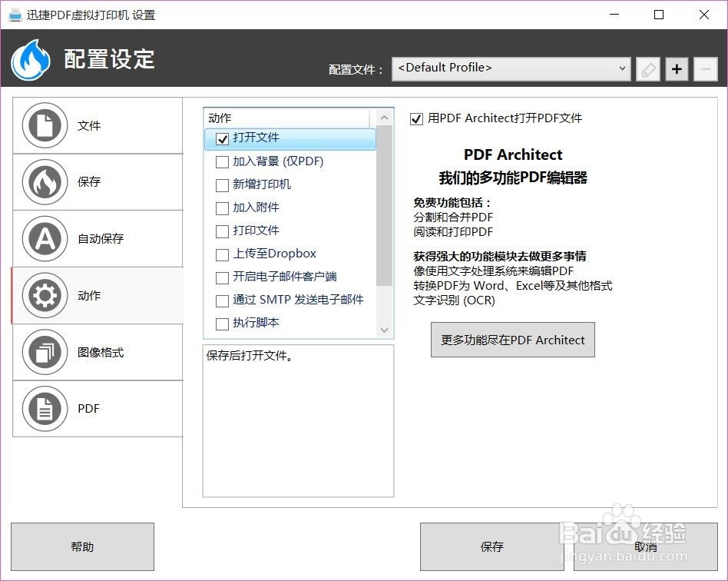Viewport: 728px width, 581px height.
Task: Select the 文件 document icon in sidebar
Action: (44, 124)
